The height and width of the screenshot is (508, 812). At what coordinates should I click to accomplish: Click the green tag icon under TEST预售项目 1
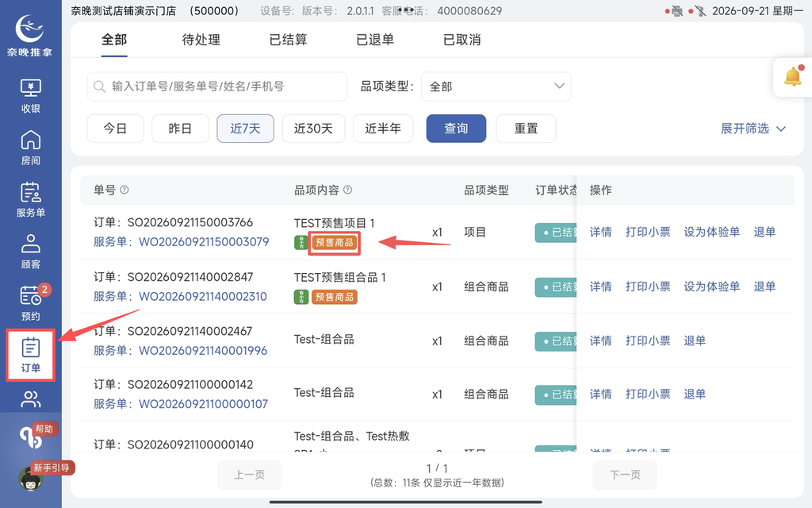301,243
